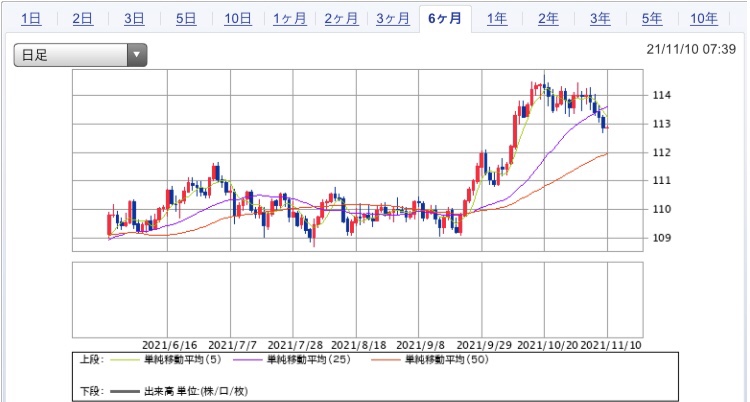Viewport: 750px width, 402px height.
Task: Click the 113 price axis label
Action: click(662, 124)
